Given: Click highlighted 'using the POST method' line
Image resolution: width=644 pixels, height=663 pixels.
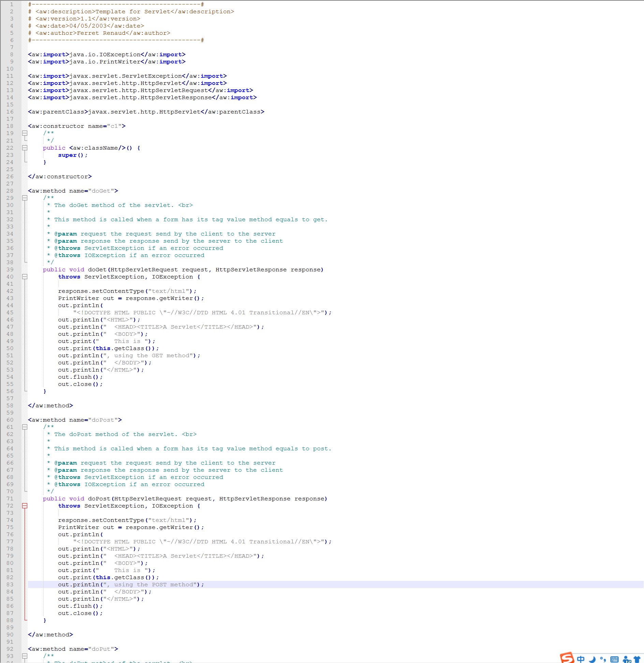Looking at the screenshot, I should coord(131,585).
